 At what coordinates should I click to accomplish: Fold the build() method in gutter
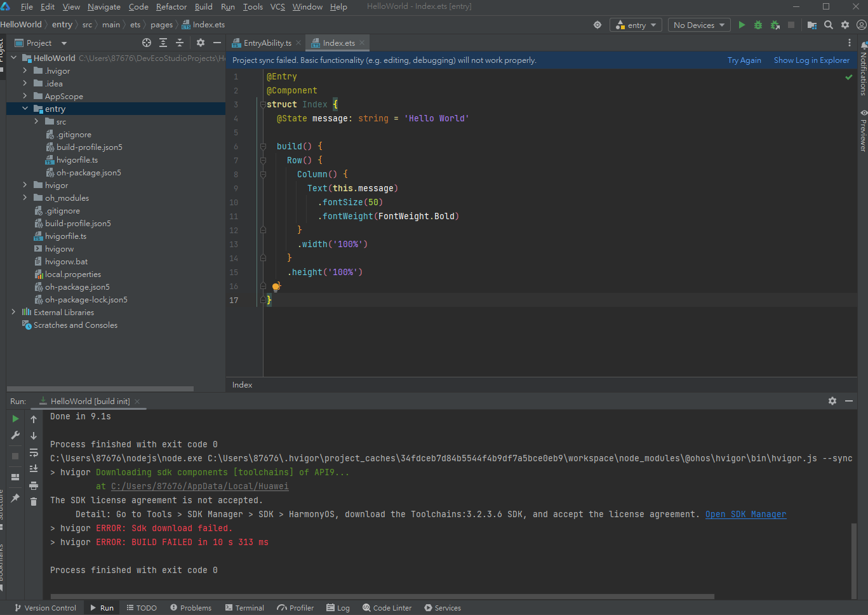click(x=263, y=146)
